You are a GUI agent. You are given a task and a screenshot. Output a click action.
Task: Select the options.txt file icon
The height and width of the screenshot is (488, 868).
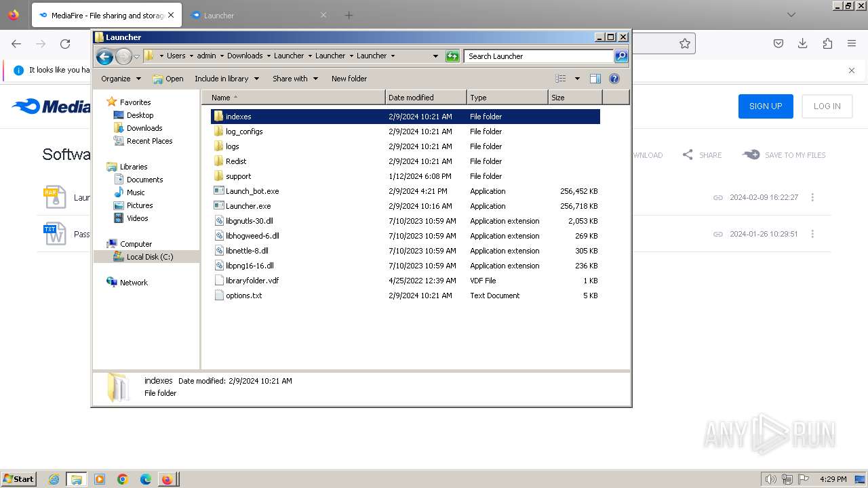click(218, 296)
